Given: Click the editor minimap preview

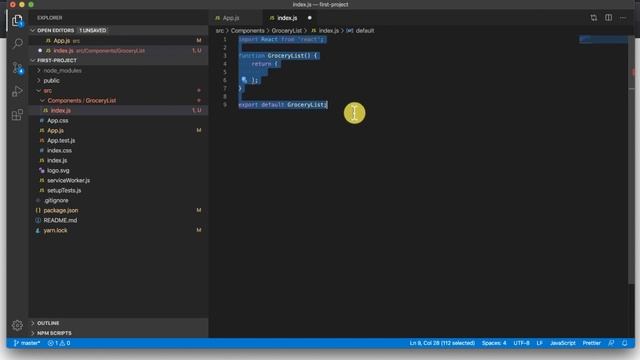Looking at the screenshot, I should point(603,40).
